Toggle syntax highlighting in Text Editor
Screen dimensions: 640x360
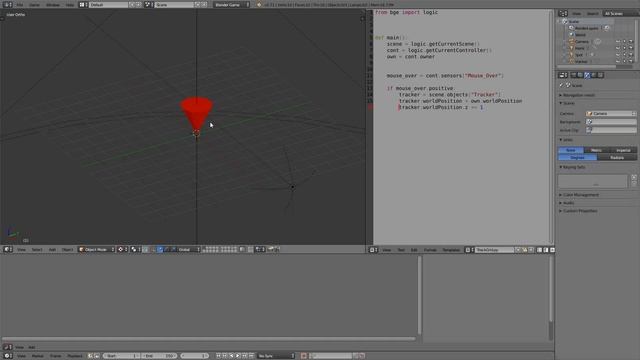(x=552, y=250)
